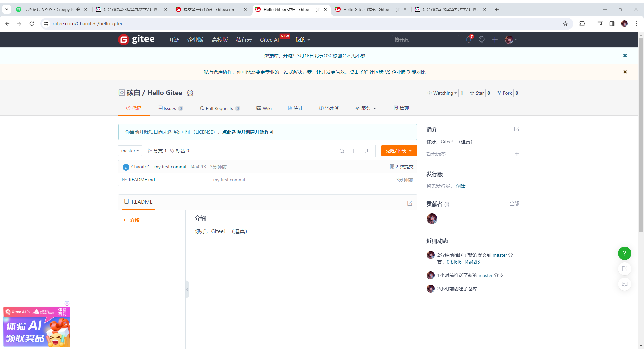Click the Gitee AI promo banner

tap(37, 327)
